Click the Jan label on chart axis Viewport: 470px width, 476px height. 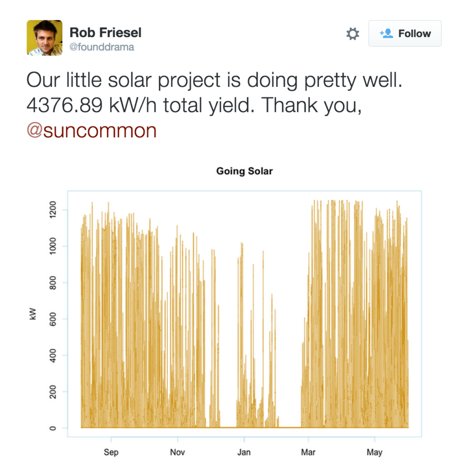click(x=244, y=452)
